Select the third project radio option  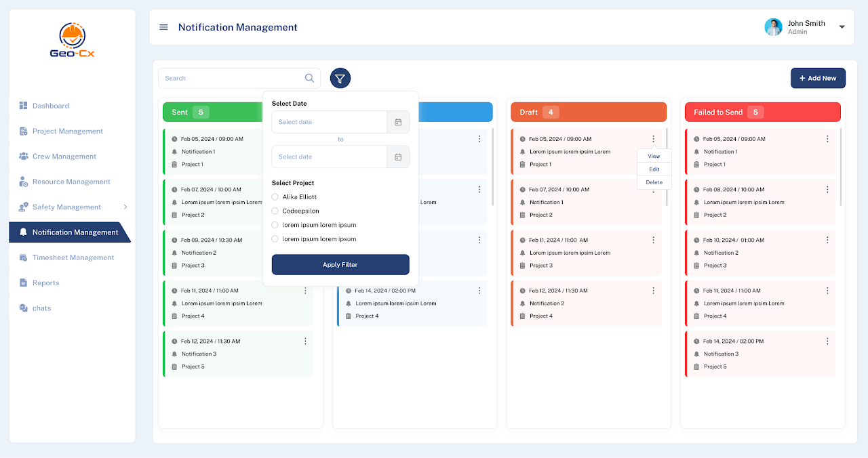click(275, 225)
